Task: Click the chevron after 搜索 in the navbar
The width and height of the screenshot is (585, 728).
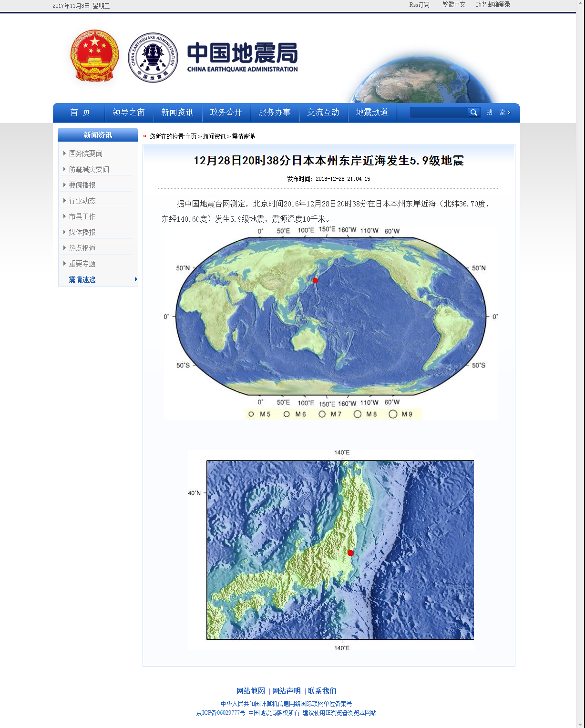Action: 508,113
